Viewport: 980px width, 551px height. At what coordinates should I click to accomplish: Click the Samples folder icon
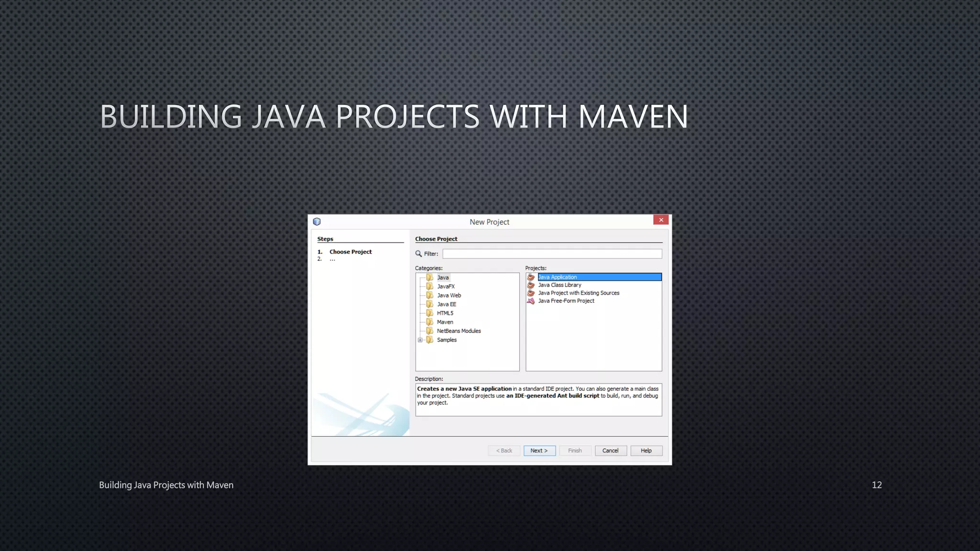430,340
